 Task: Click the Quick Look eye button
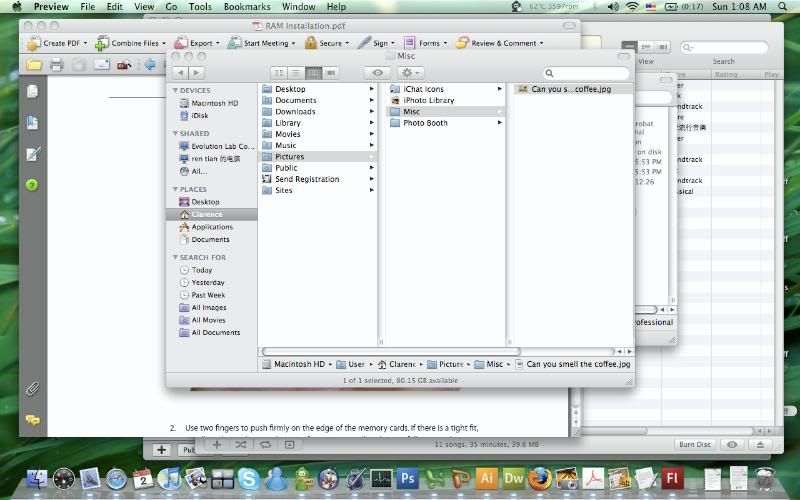tap(377, 73)
